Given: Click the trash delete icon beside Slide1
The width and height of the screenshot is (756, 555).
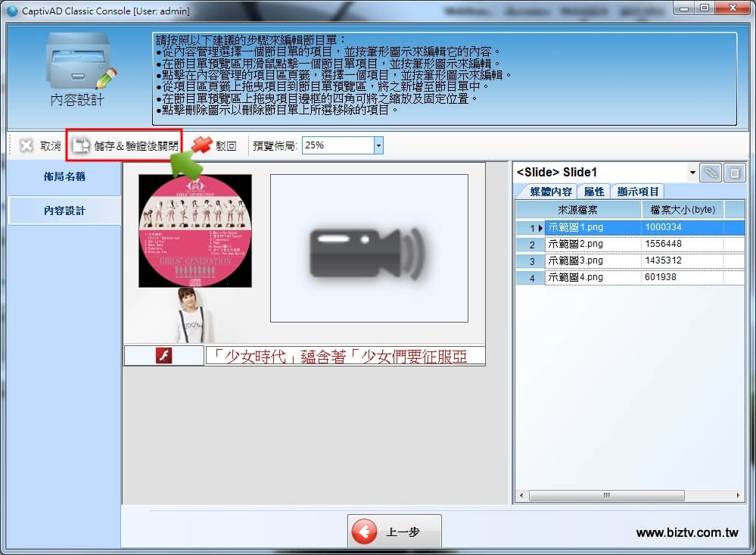Looking at the screenshot, I should point(734,173).
